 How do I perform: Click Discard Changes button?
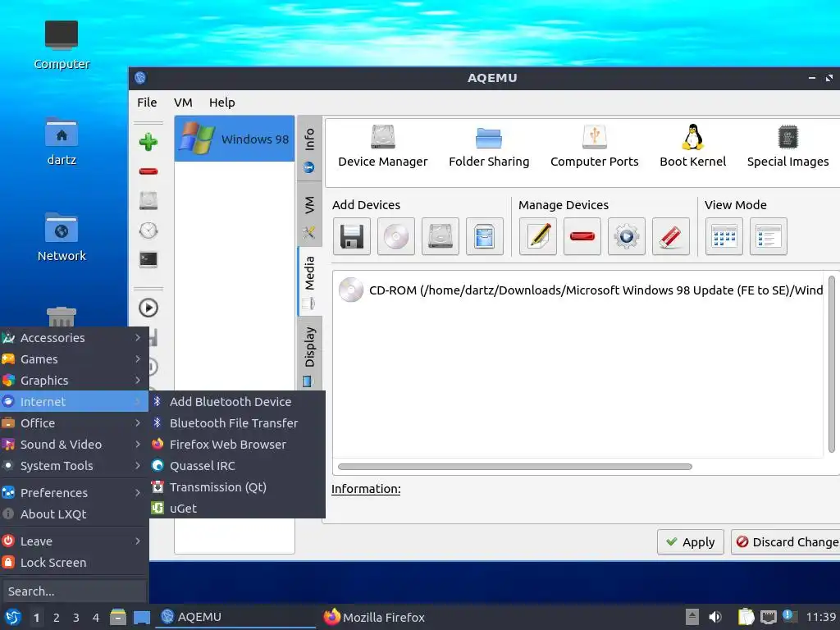click(x=786, y=542)
